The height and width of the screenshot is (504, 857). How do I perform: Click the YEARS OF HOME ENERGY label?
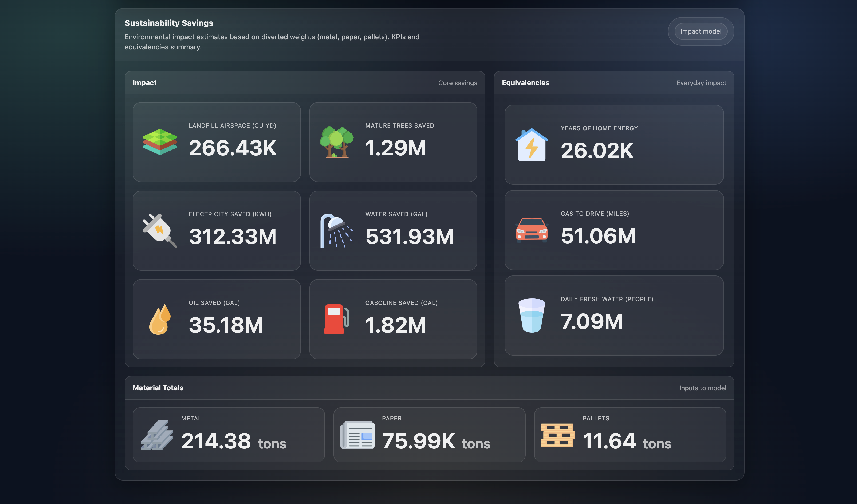[x=599, y=128]
